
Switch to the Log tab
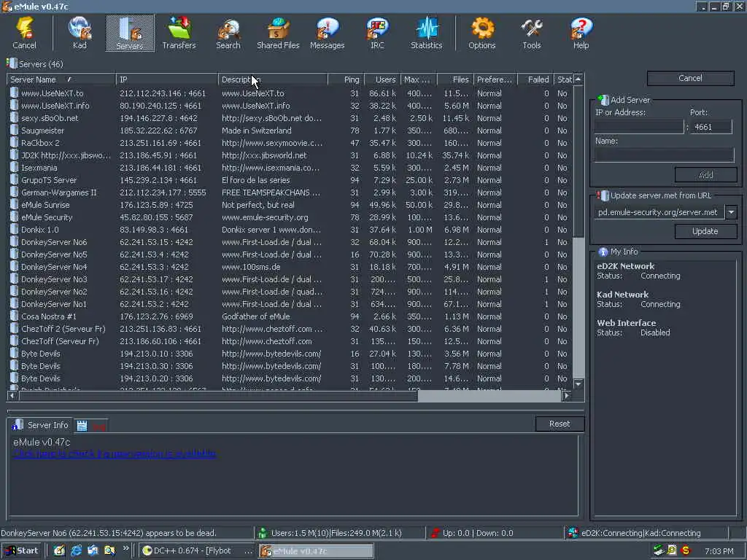[x=91, y=426]
